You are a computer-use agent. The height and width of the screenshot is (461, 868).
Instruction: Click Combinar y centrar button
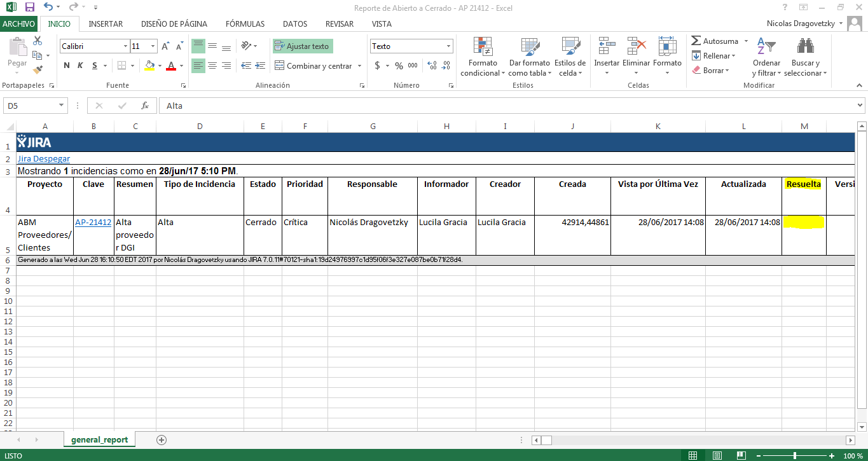(x=313, y=65)
